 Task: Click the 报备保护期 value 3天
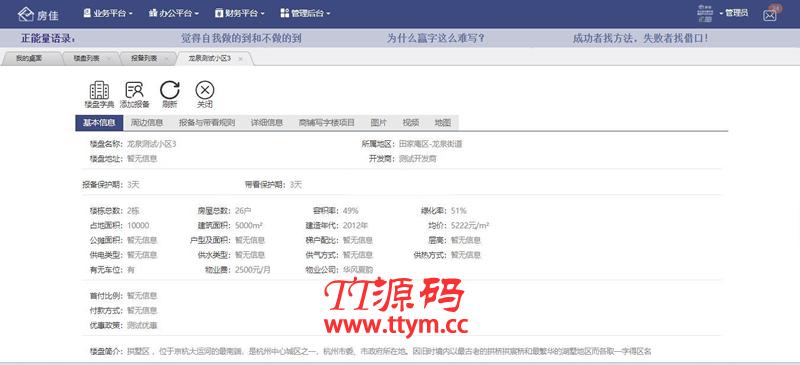[x=133, y=185]
